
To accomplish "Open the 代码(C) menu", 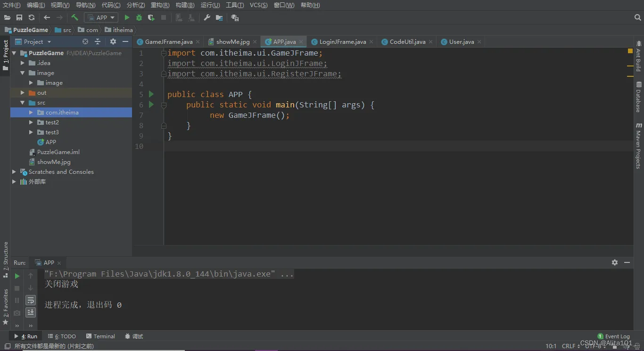I will (111, 5).
